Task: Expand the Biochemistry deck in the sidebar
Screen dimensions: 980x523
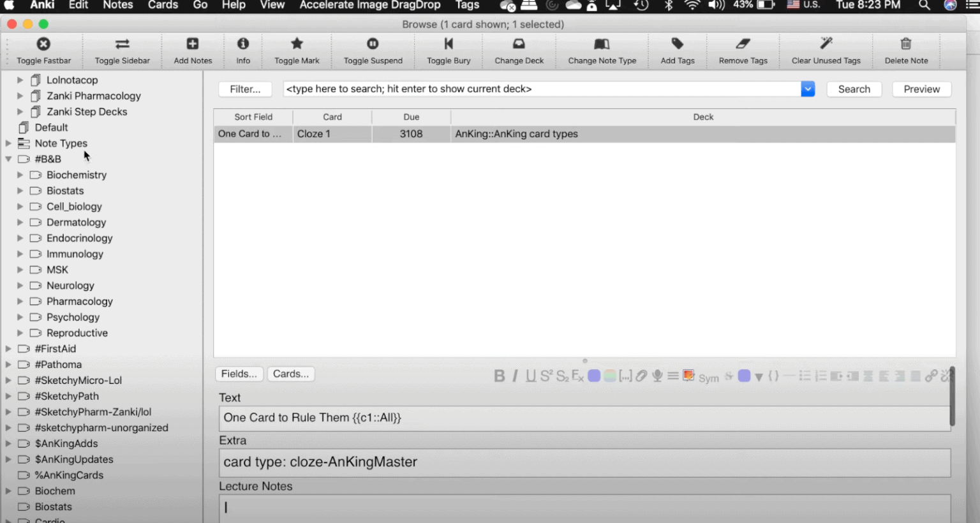Action: (20, 175)
